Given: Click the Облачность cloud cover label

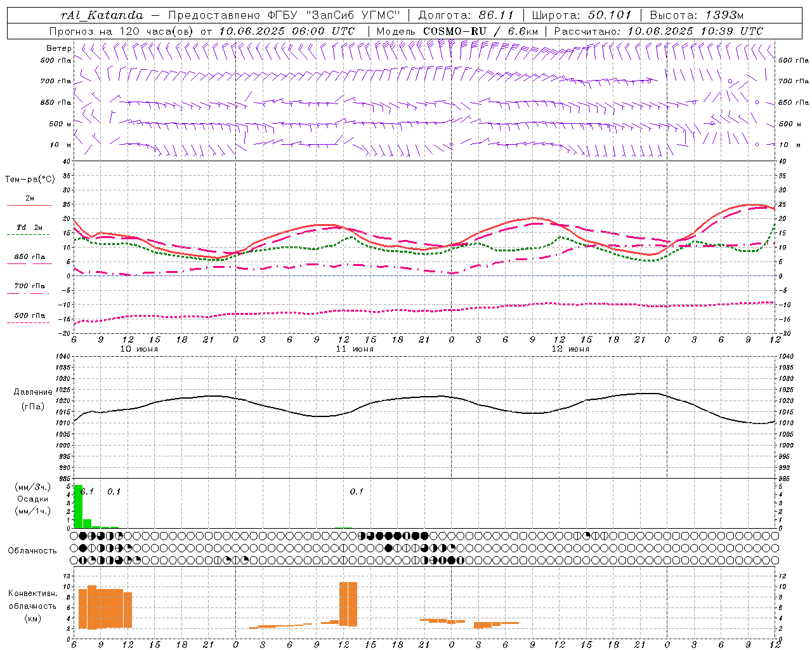Looking at the screenshot, I should (x=32, y=551).
